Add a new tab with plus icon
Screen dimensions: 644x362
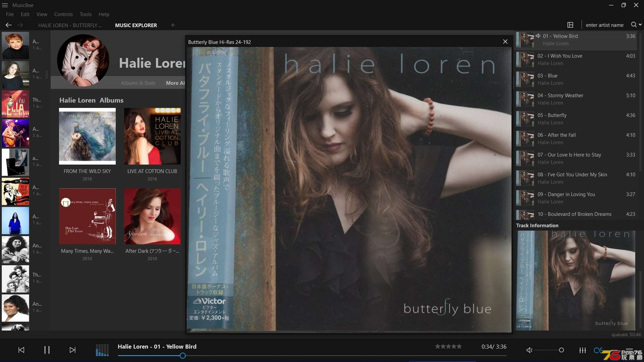pos(173,25)
